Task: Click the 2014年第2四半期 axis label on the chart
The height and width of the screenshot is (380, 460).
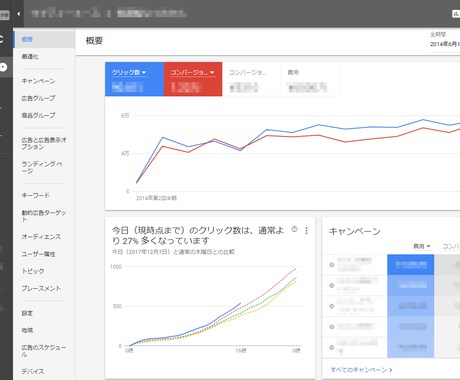Action: [x=156, y=198]
